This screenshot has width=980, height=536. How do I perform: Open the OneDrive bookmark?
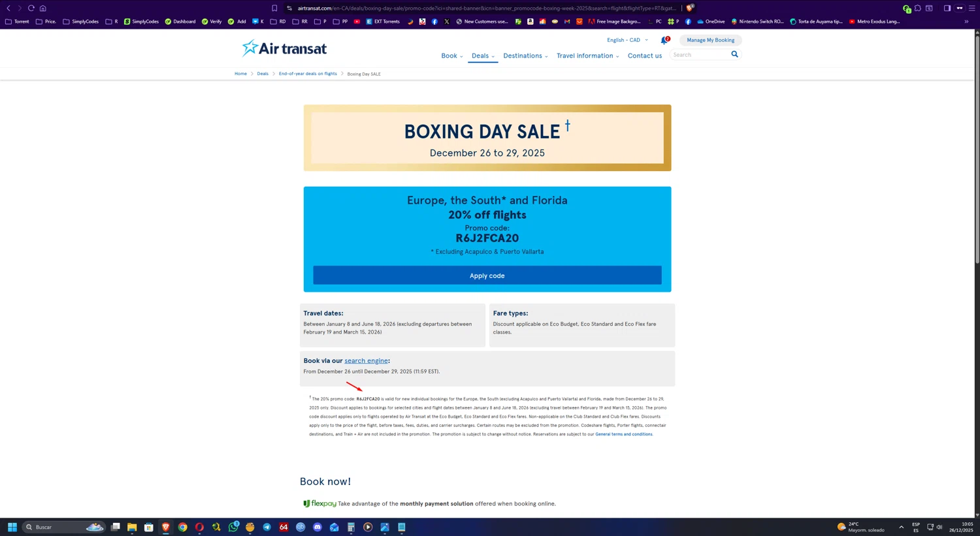coord(711,22)
